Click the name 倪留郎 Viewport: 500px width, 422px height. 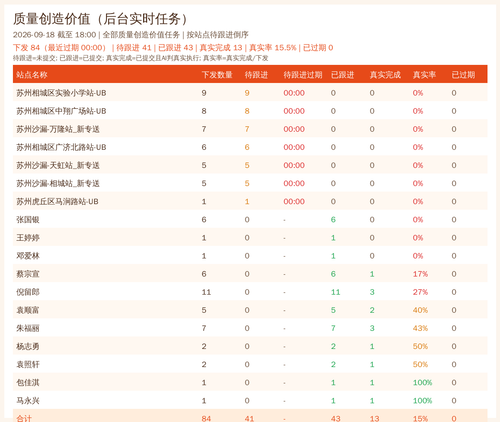[x=28, y=292]
